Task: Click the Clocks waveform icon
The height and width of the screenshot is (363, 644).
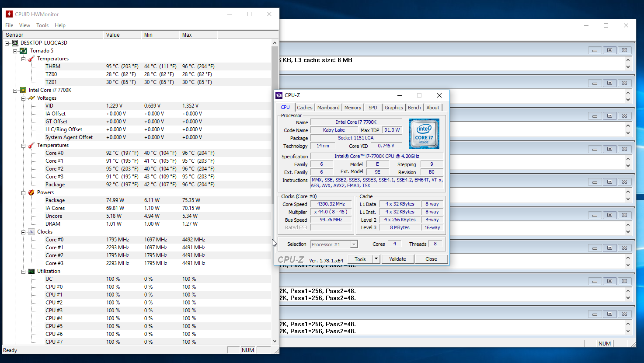Action: pos(31,232)
